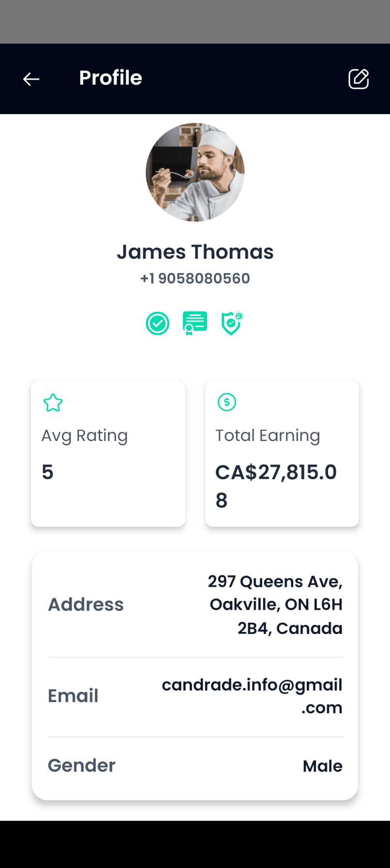Open the Avg Rating card

(108, 454)
